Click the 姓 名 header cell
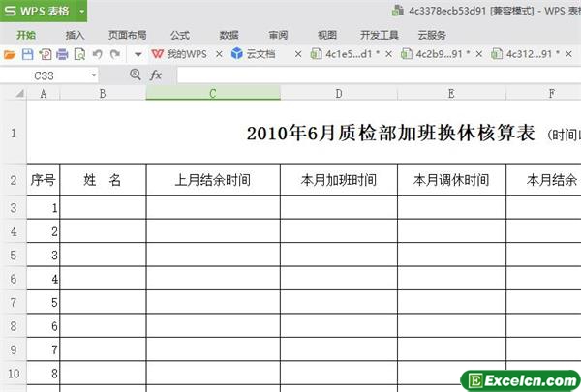Screen dimensions: 581x392 point(103,180)
